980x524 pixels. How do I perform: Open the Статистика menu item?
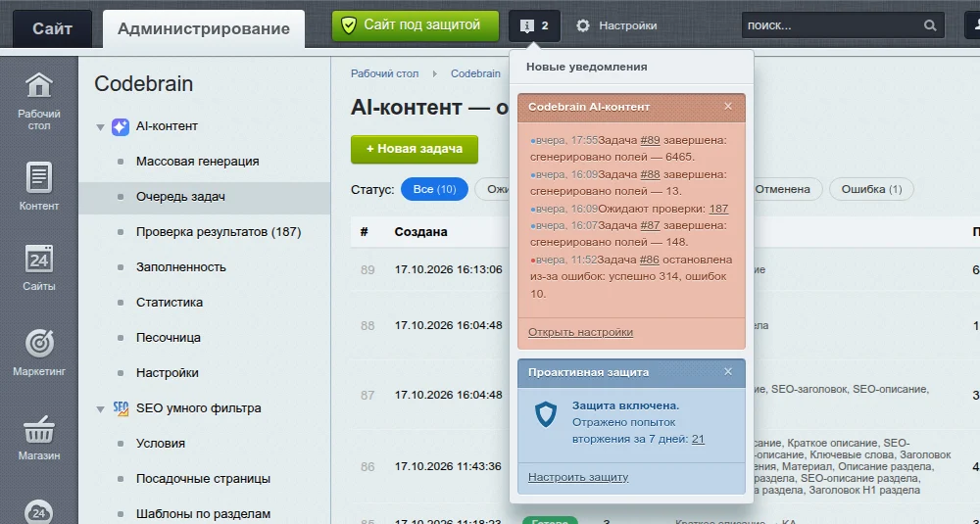point(170,303)
